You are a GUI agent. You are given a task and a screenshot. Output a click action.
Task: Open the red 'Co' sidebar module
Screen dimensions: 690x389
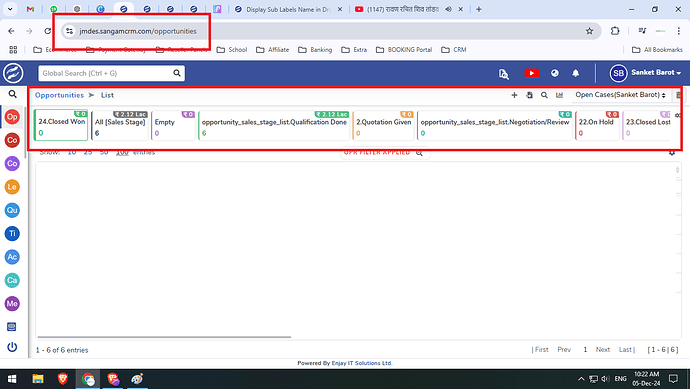pos(12,140)
